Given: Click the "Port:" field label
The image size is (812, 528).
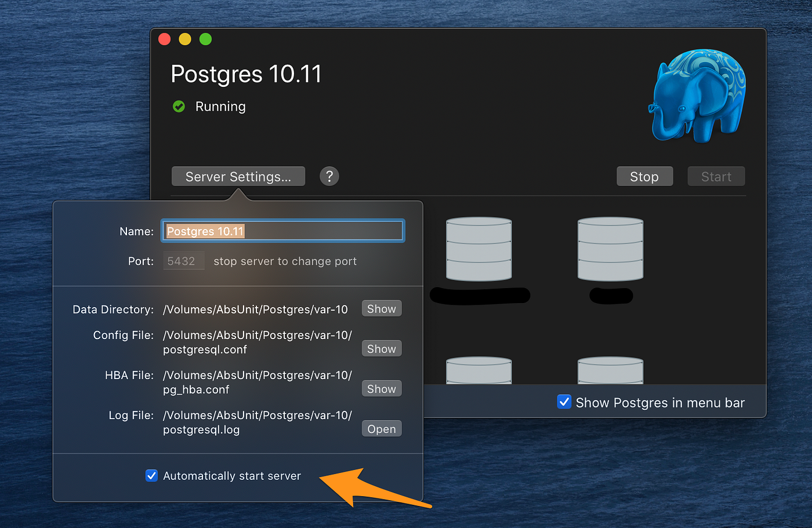Looking at the screenshot, I should 141,261.
